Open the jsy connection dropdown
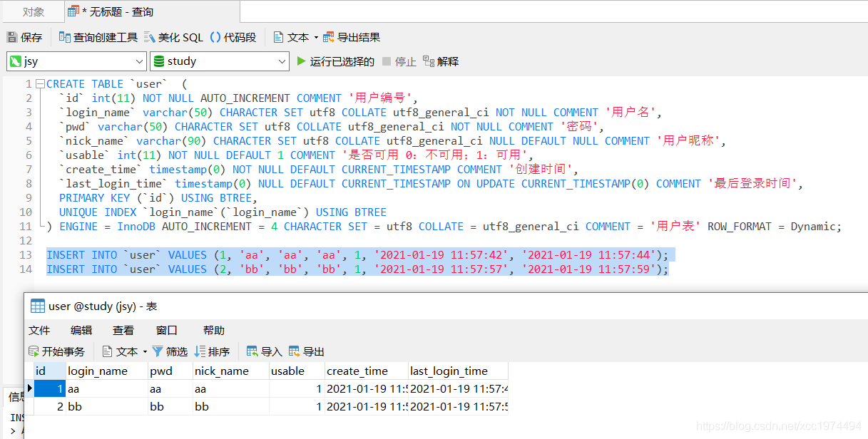This screenshot has width=868, height=439. pos(76,61)
